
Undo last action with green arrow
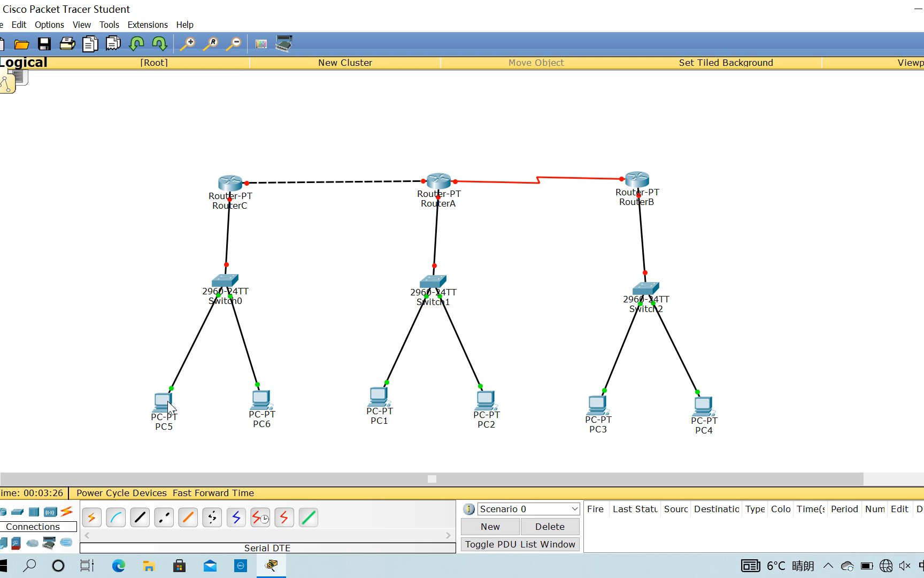coord(136,44)
